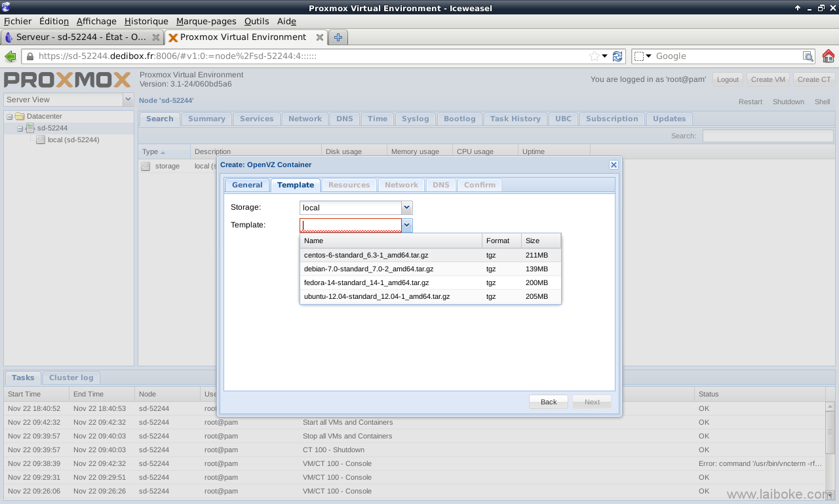
Task: Open the URL history dropdown arrow
Action: [x=605, y=56]
